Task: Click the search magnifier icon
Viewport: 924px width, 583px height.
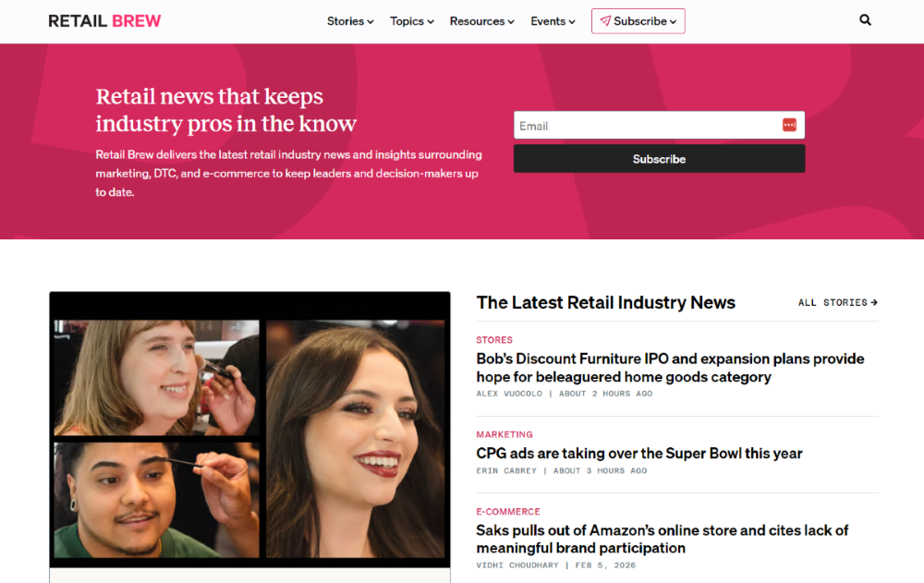Action: tap(865, 20)
